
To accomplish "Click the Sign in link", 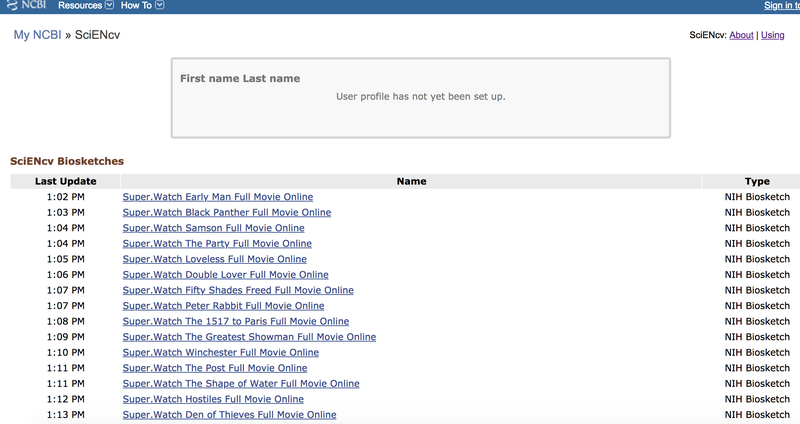I will click(782, 6).
